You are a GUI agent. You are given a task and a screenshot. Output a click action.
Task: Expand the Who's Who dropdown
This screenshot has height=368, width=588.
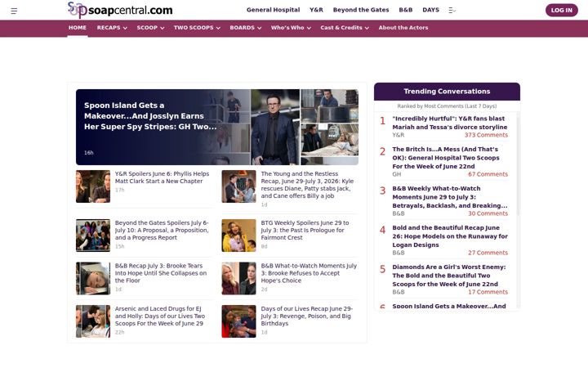[x=291, y=28]
